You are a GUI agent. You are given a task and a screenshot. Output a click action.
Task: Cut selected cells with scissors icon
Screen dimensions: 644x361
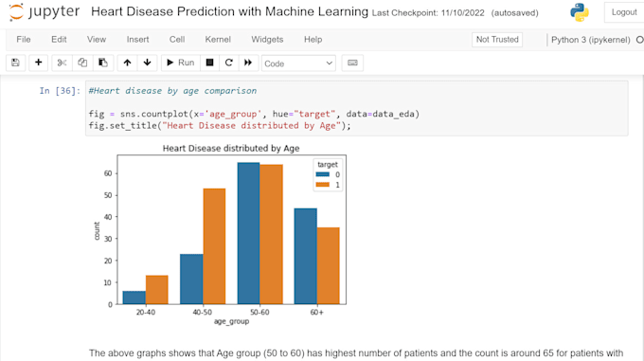pos(62,63)
